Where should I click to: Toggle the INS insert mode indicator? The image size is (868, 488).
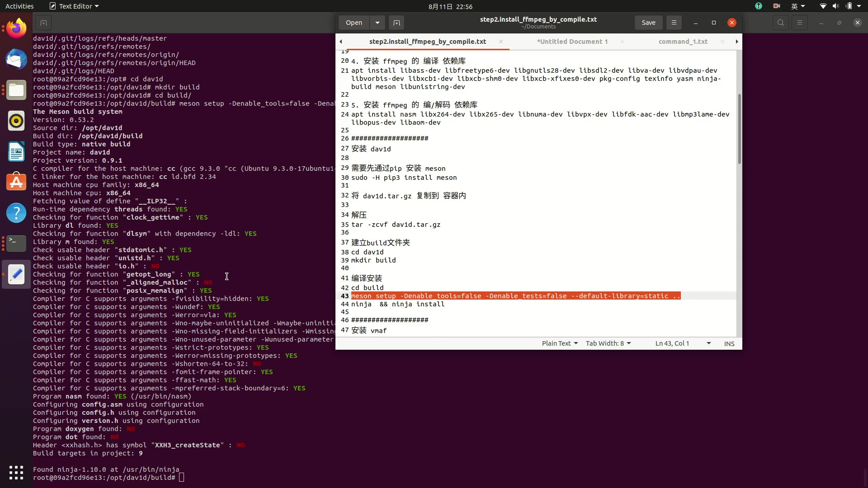(x=729, y=343)
